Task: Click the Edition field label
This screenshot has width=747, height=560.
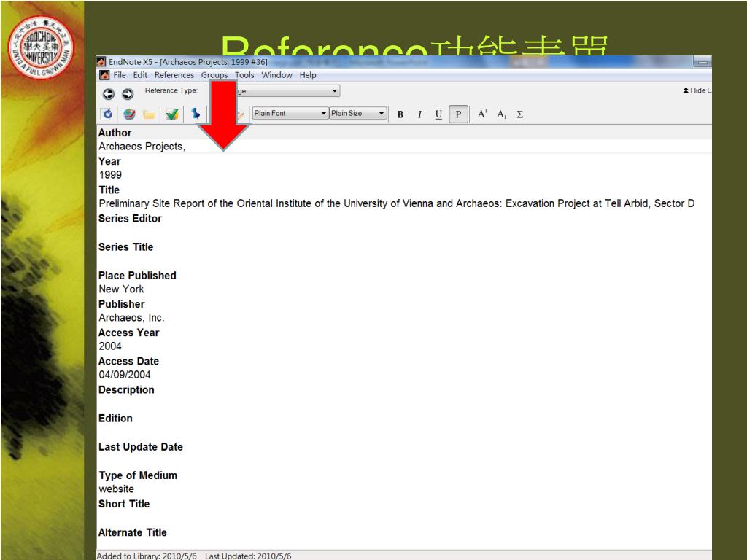Action: [115, 419]
